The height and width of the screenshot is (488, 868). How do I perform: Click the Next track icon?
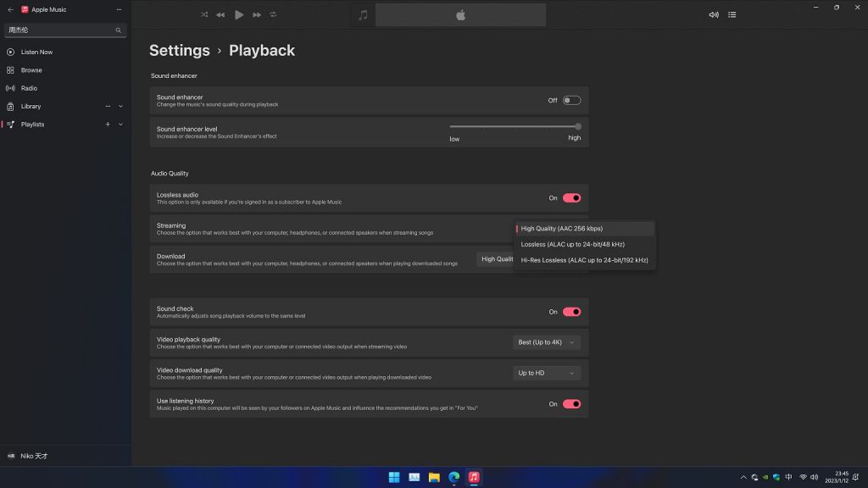pyautogui.click(x=257, y=14)
